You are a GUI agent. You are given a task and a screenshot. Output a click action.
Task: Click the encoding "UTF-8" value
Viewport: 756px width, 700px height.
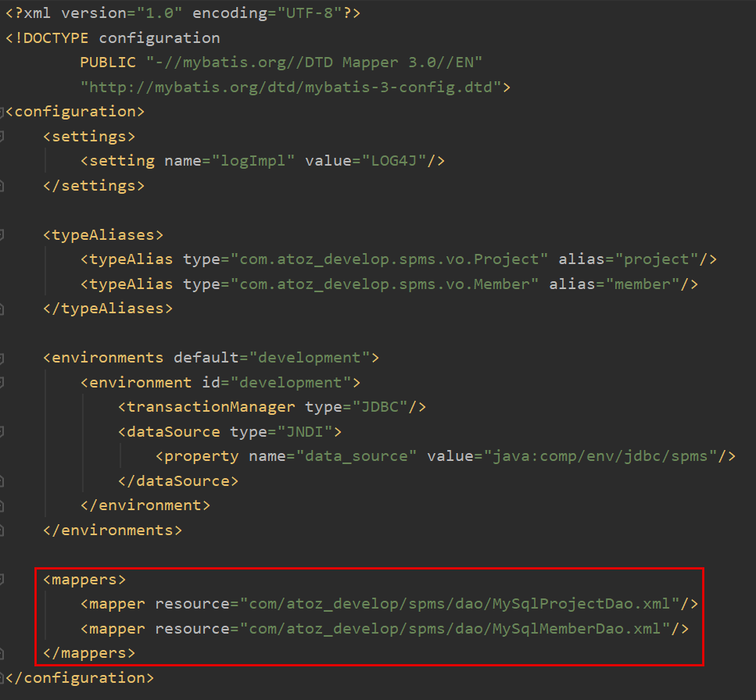[310, 13]
